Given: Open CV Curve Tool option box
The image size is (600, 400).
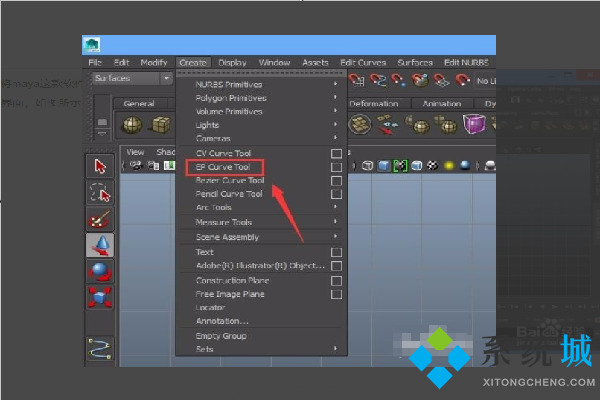Looking at the screenshot, I should pyautogui.click(x=337, y=153).
